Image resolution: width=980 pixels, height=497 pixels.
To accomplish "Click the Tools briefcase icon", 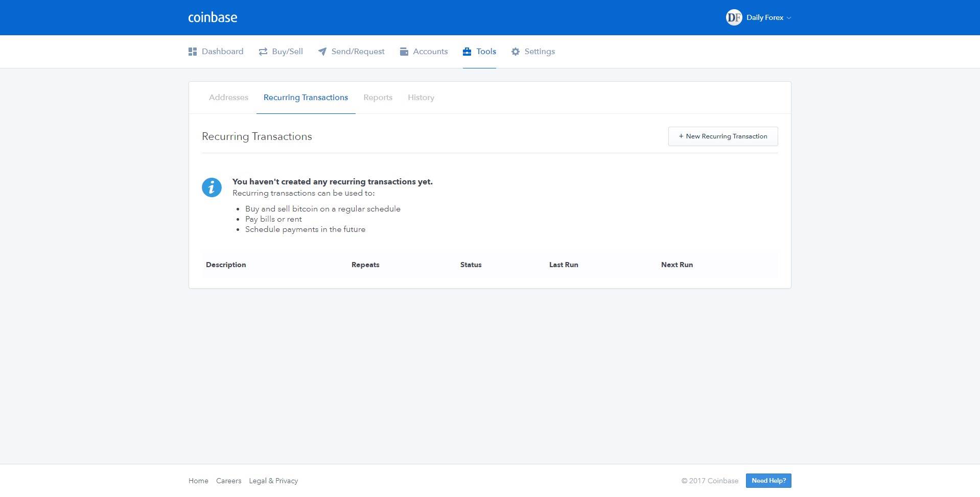I will pyautogui.click(x=467, y=52).
